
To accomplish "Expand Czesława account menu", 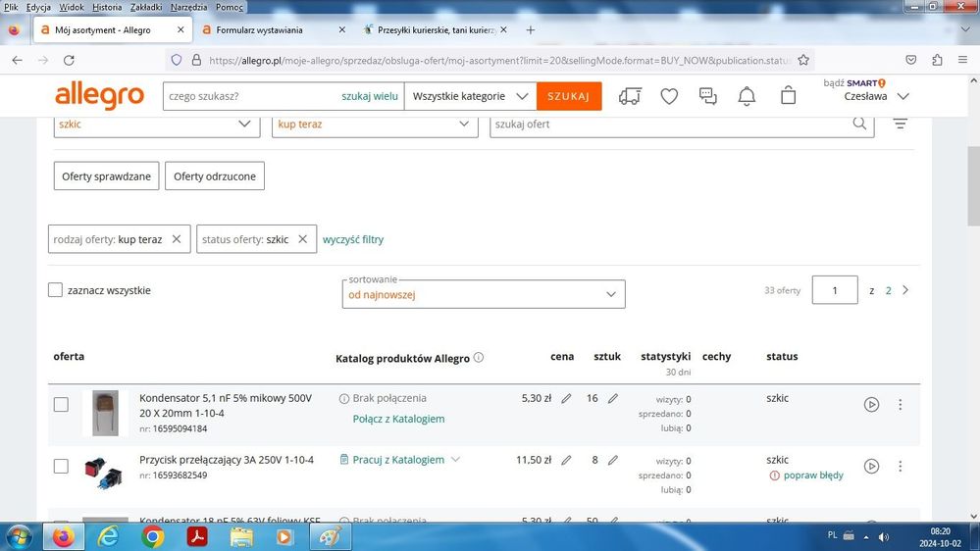I will (x=903, y=96).
